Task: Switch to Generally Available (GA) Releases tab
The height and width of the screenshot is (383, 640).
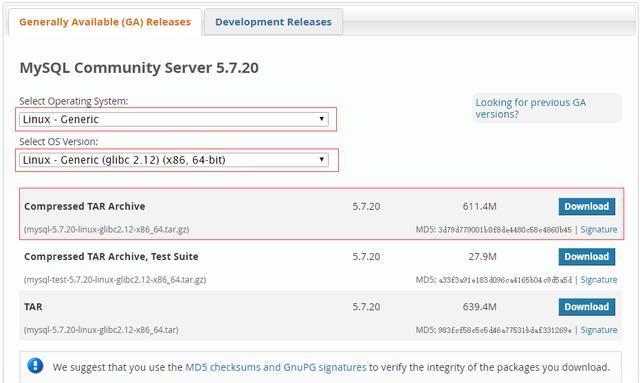Action: pyautogui.click(x=105, y=22)
